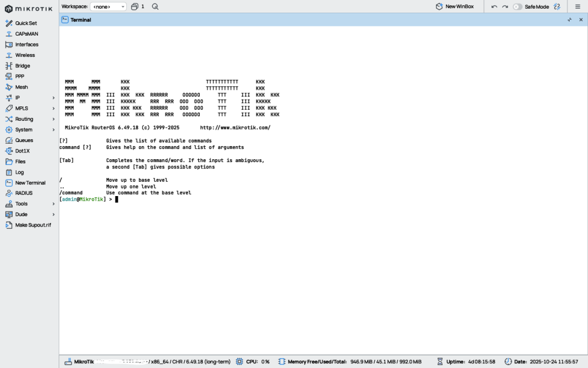Screen dimensions: 588x368
Task: Open the hamburger menu at top right
Action: pos(578,7)
